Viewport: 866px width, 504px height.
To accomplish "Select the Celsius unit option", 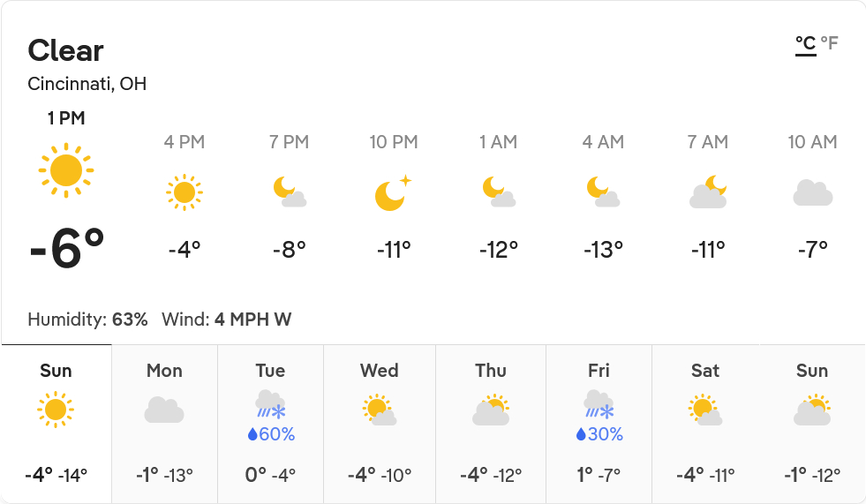I will 805,43.
